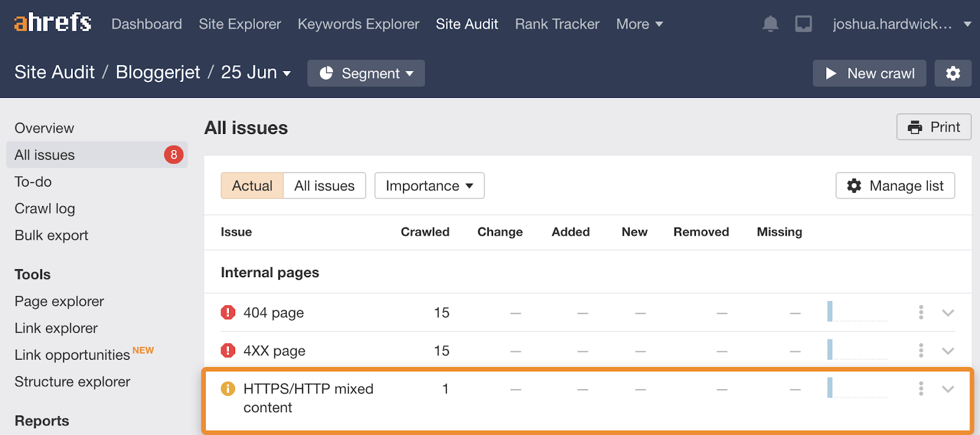Open the 25 Jun crawl date dropdown
980x435 pixels.
point(255,72)
